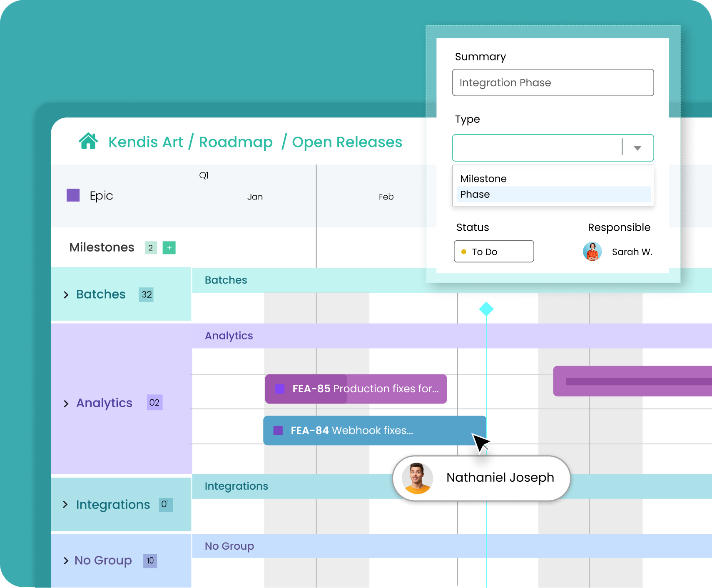Image resolution: width=712 pixels, height=588 pixels.
Task: Click the Sarah W. responsible name
Action: pos(632,252)
